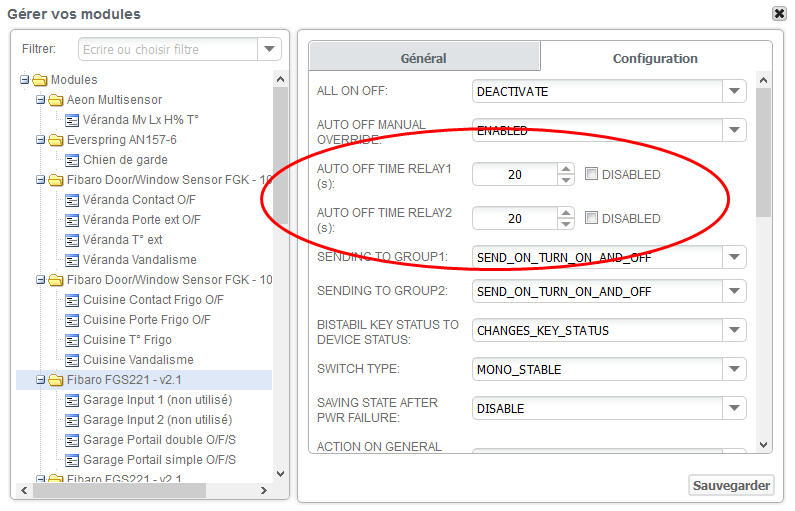Increase Auto Off Time Relay1 value with up arrow
Image resolution: width=795 pixels, height=511 pixels.
pos(566,168)
